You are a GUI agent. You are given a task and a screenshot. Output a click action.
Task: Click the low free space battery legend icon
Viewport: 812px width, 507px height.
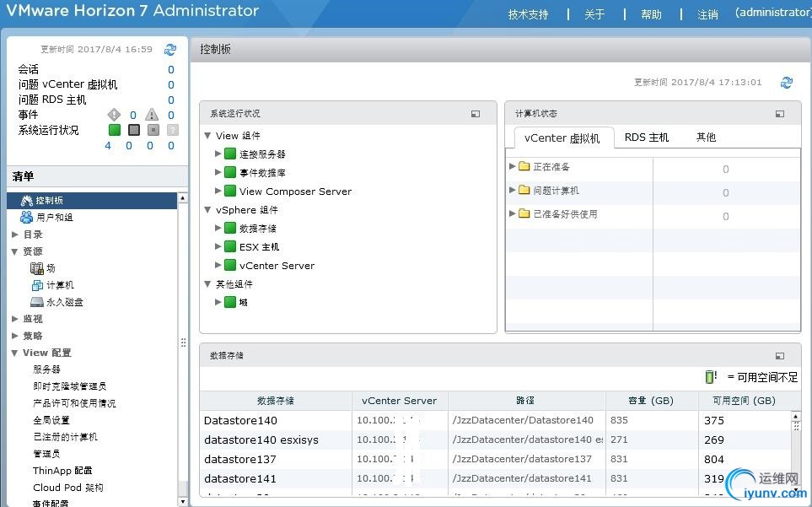point(711,377)
